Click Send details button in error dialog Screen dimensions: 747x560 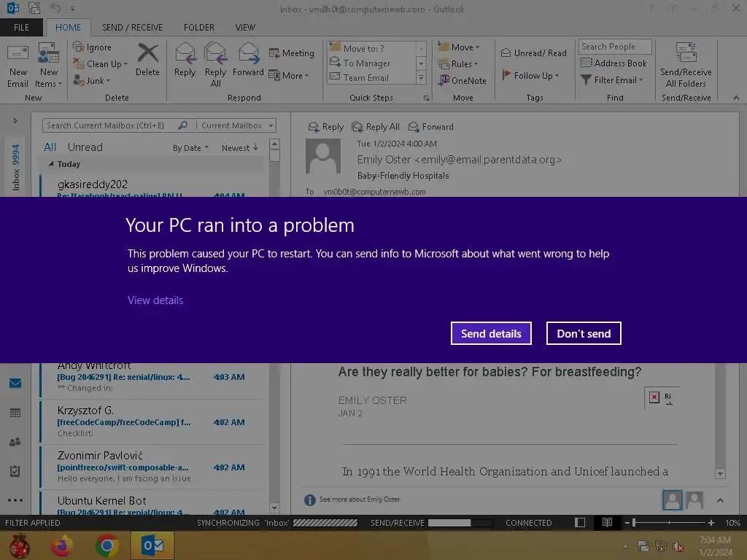pos(491,333)
